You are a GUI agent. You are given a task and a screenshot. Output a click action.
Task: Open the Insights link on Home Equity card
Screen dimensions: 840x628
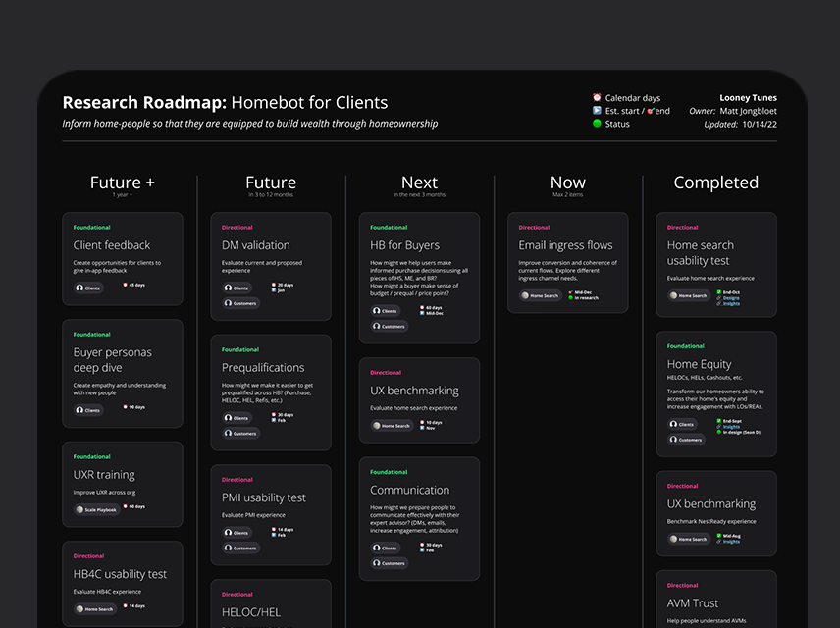pos(731,427)
